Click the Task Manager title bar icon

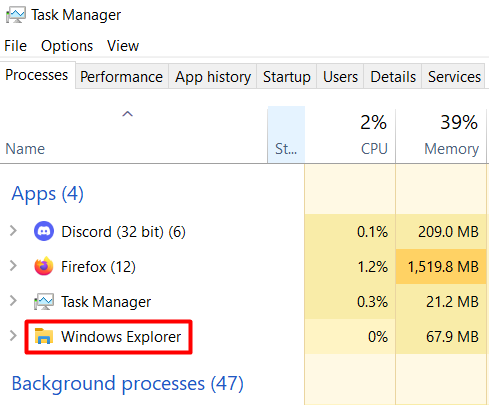point(16,15)
